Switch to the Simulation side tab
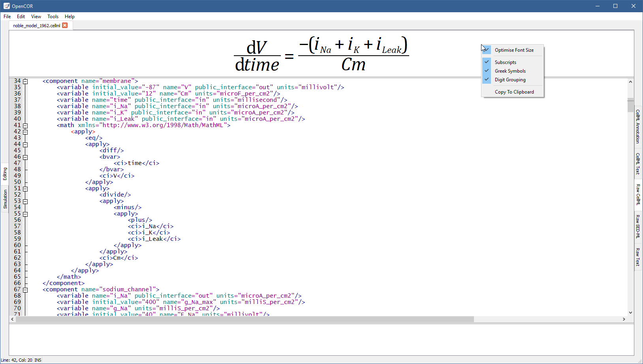 point(5,199)
